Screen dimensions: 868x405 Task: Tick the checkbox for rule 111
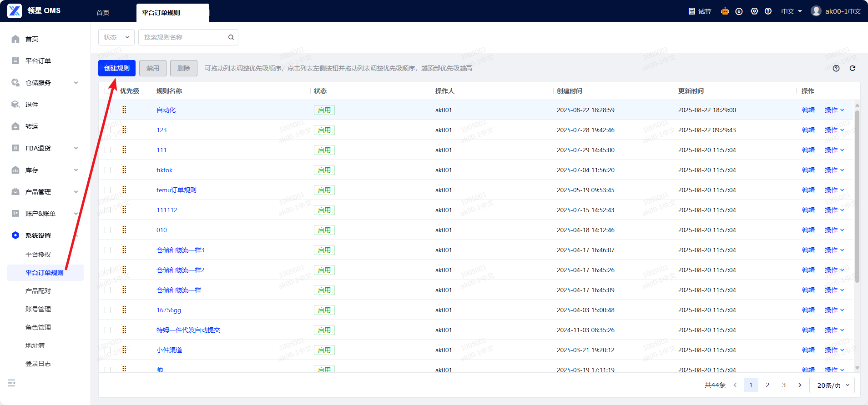pyautogui.click(x=108, y=150)
